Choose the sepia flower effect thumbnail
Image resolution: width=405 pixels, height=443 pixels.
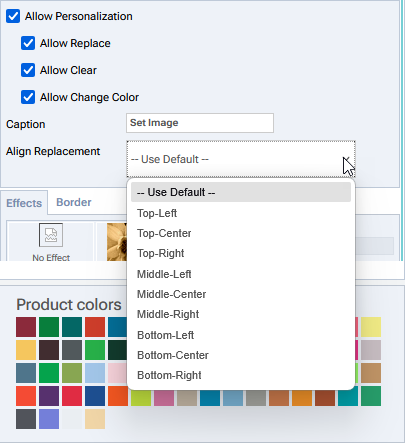coord(117,242)
